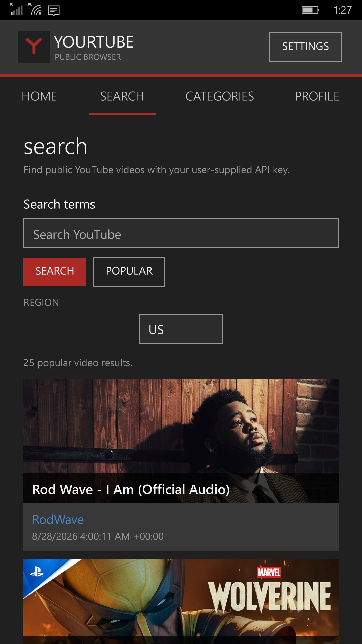Open the US region dropdown

[x=181, y=329]
